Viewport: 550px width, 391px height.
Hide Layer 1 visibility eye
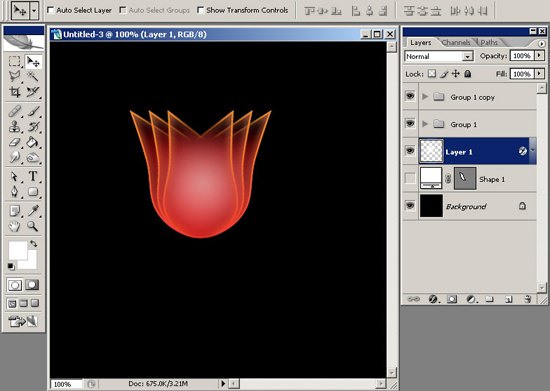click(x=410, y=151)
